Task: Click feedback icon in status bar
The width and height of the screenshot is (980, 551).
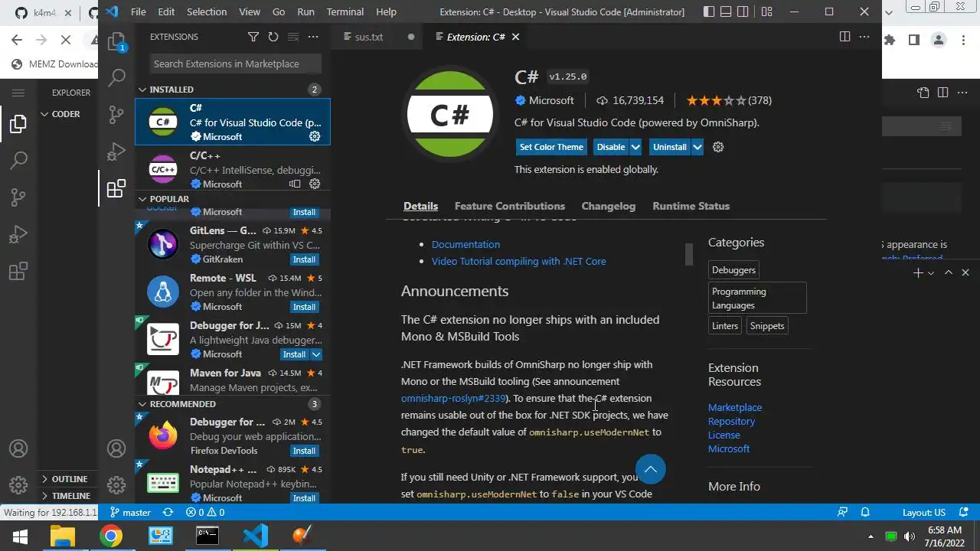Action: (843, 512)
